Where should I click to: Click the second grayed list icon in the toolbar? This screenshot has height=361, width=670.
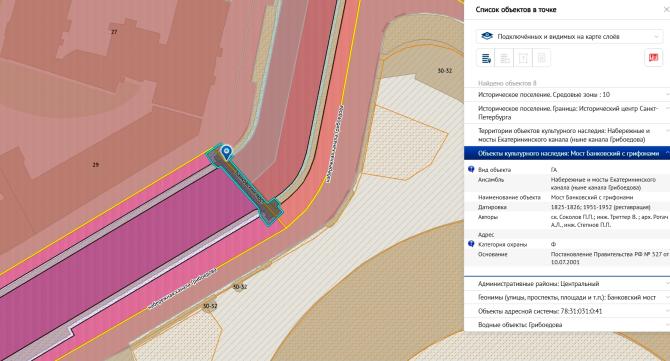(504, 58)
